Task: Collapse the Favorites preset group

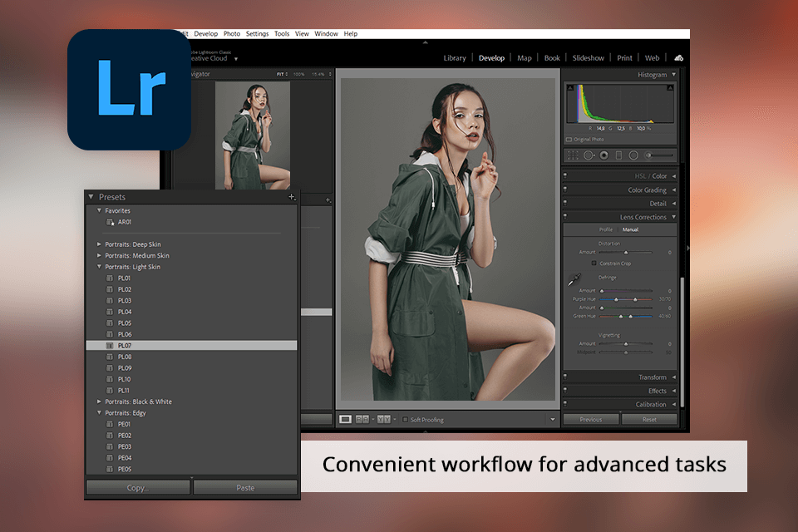Action: pyautogui.click(x=99, y=210)
